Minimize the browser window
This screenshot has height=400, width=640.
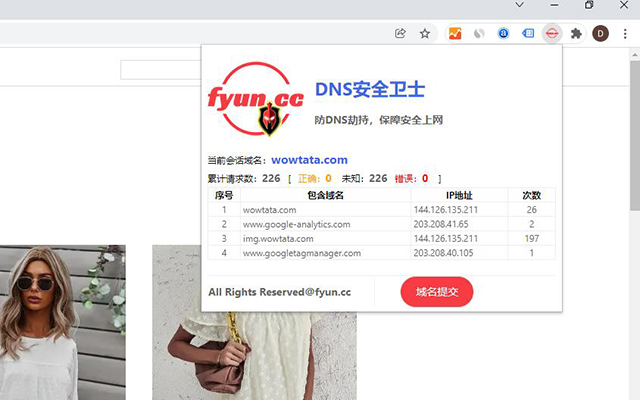pyautogui.click(x=554, y=5)
